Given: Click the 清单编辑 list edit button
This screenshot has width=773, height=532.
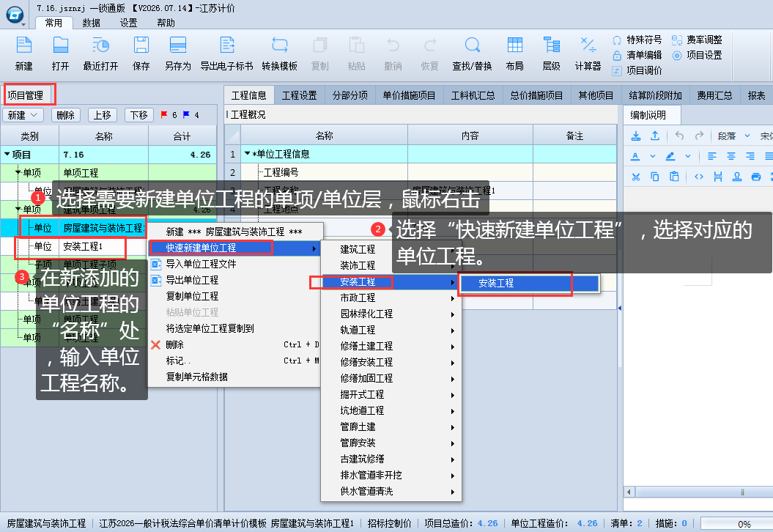Looking at the screenshot, I should pos(637,55).
